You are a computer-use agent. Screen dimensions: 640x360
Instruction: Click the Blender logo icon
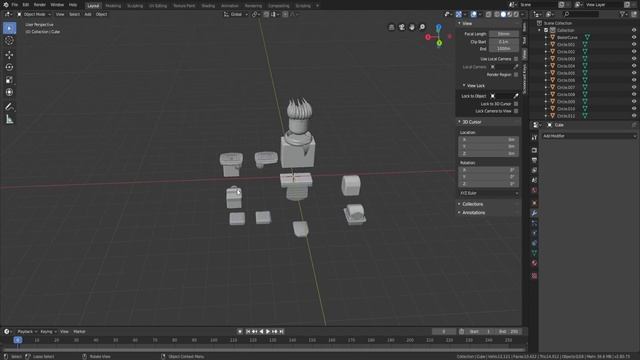pos(5,5)
